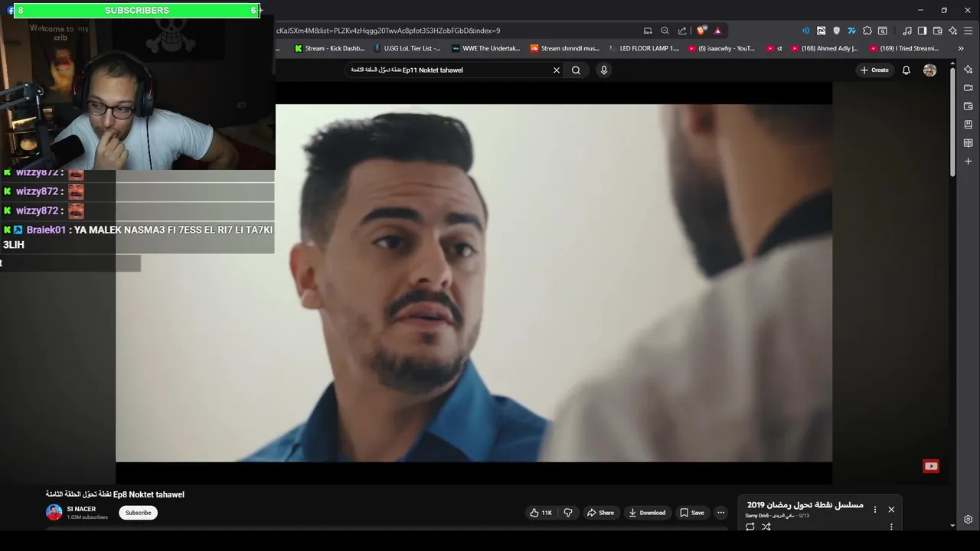Dislike the video
980x551 pixels.
coord(568,513)
